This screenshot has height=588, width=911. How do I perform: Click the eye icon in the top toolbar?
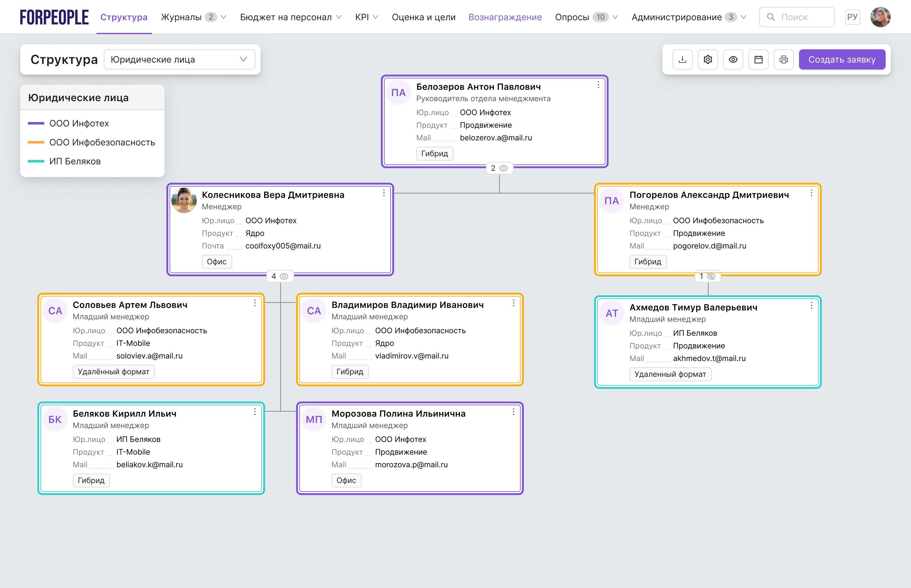(733, 59)
